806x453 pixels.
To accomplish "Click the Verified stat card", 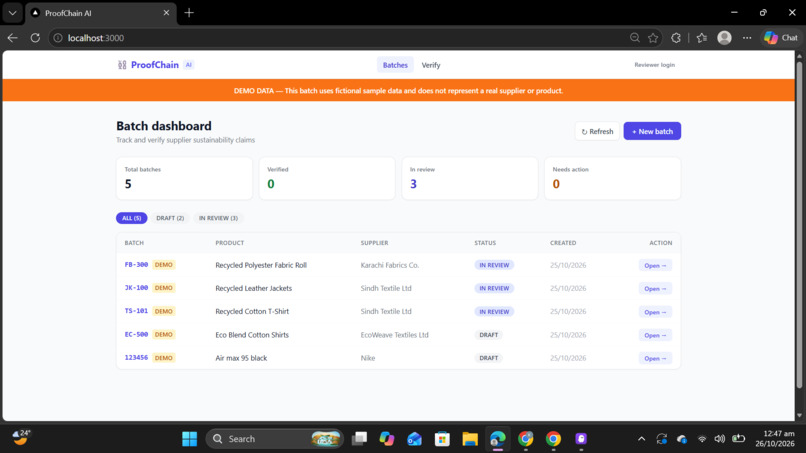I will click(x=327, y=178).
